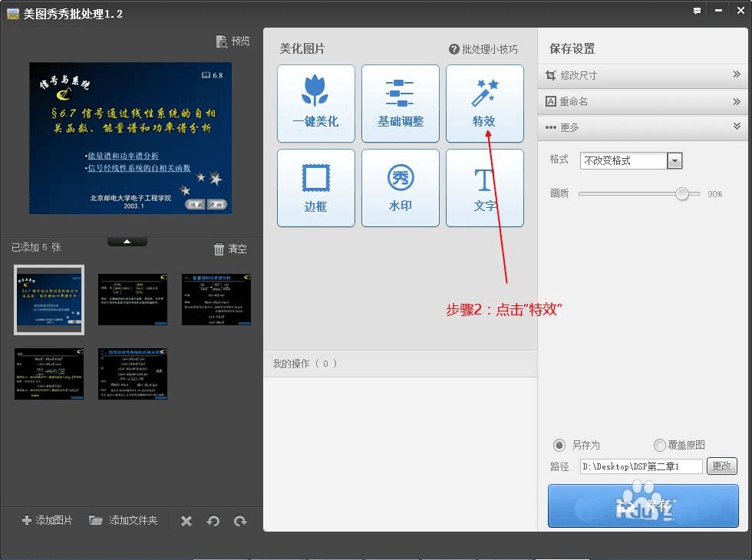Screen dimensions: 752x560
Task: Select the first thumbnail with blue title slide
Action: pos(49,300)
